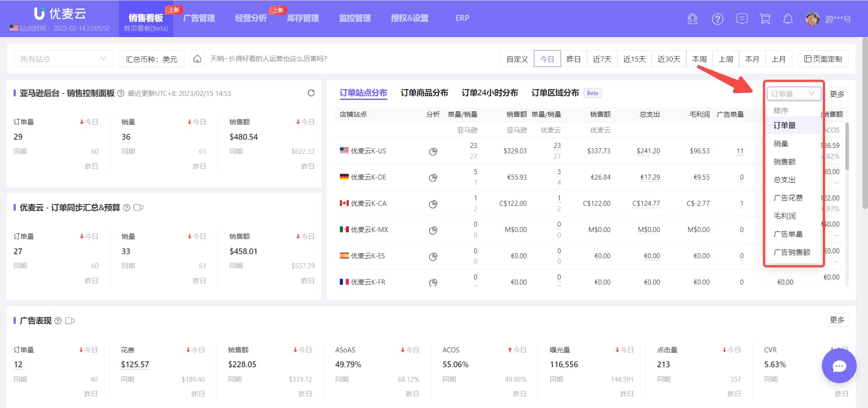Open analysis pie icon for 优麦云K-ES
868x408 pixels.
point(433,256)
